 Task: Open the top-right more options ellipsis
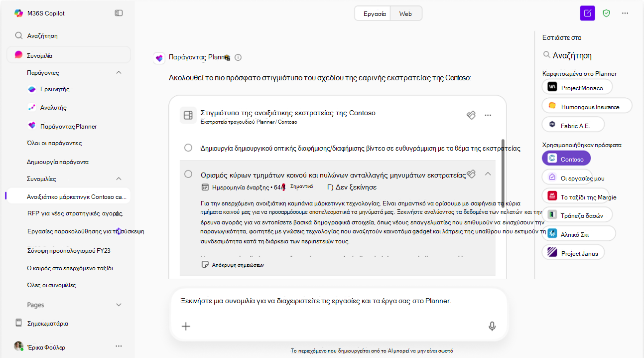625,13
